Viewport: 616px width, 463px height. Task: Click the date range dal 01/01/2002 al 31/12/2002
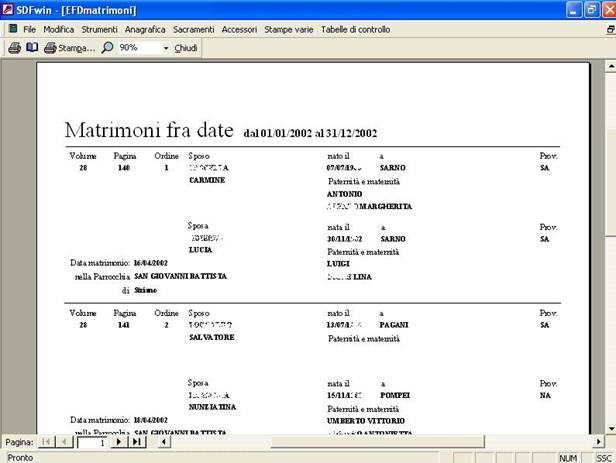310,133
